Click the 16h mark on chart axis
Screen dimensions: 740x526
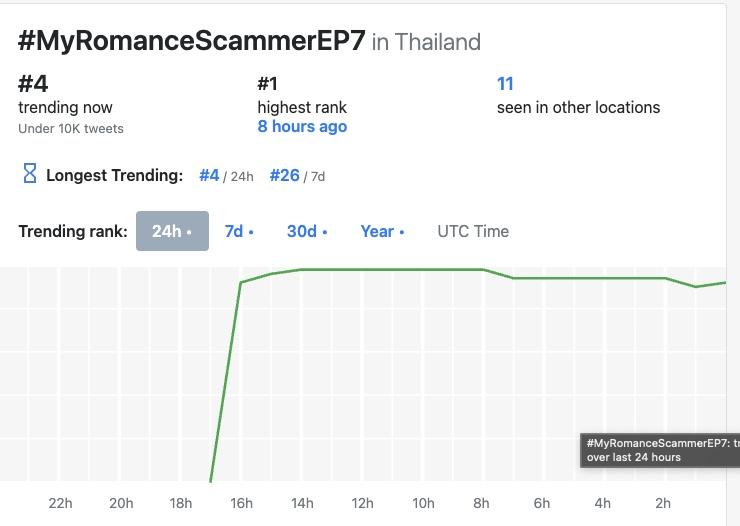[x=241, y=503]
